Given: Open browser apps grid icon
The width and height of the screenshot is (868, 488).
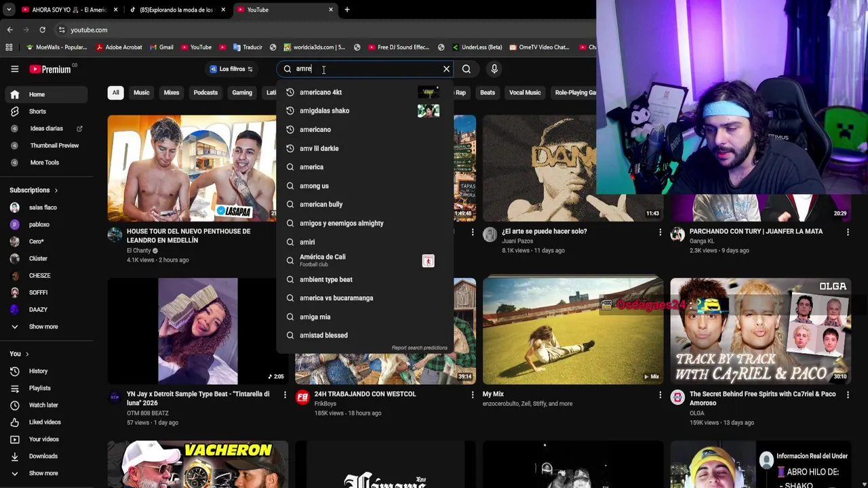Looking at the screenshot, I should (9, 47).
